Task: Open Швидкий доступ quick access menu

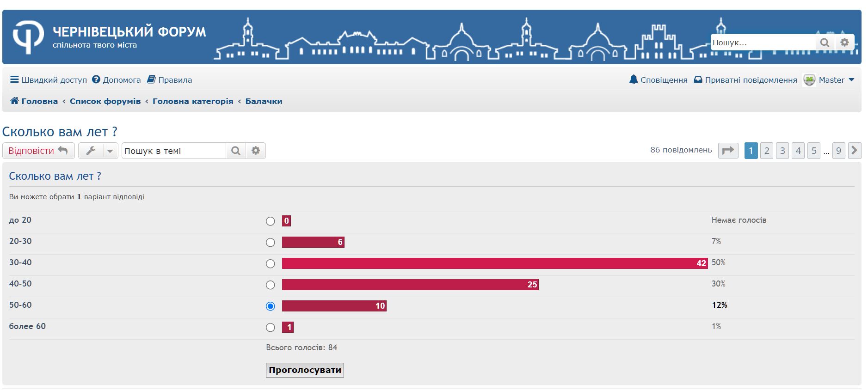Action: pyautogui.click(x=49, y=80)
